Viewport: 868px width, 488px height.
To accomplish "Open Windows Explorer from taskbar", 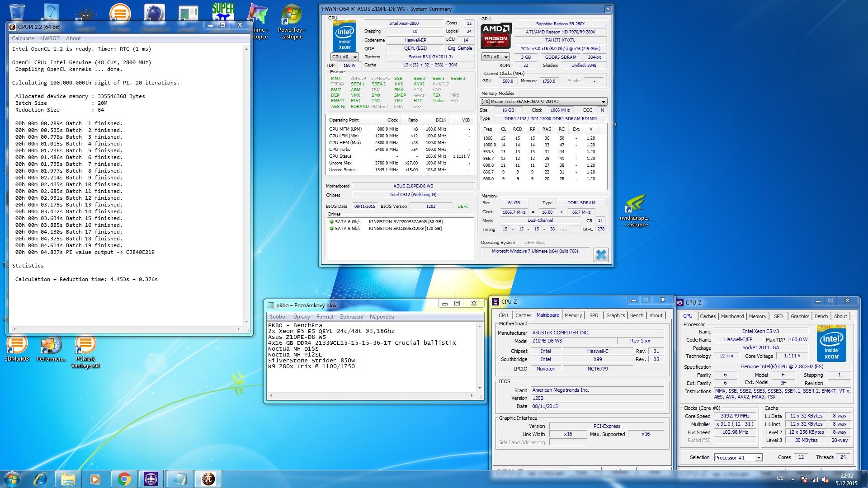I will click(68, 479).
